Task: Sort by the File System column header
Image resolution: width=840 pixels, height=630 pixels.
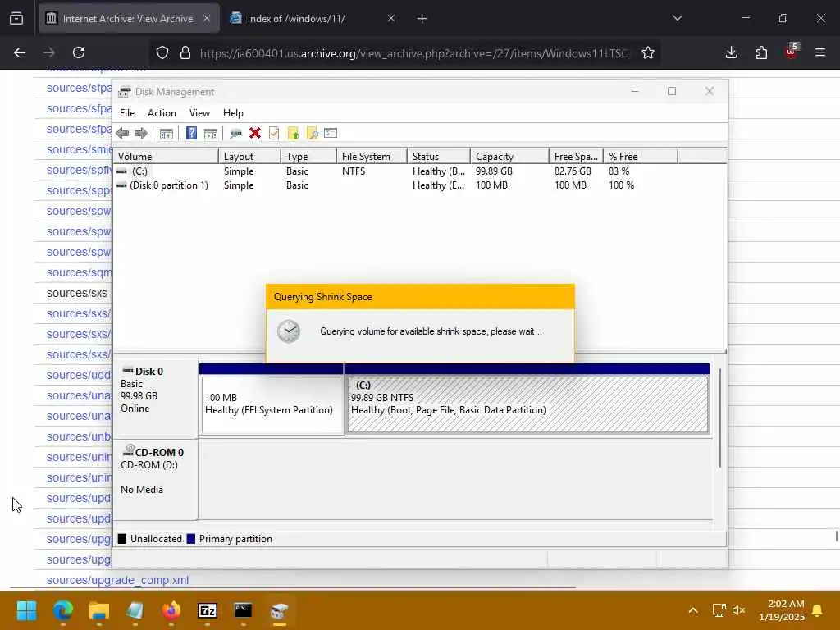Action: (372, 157)
